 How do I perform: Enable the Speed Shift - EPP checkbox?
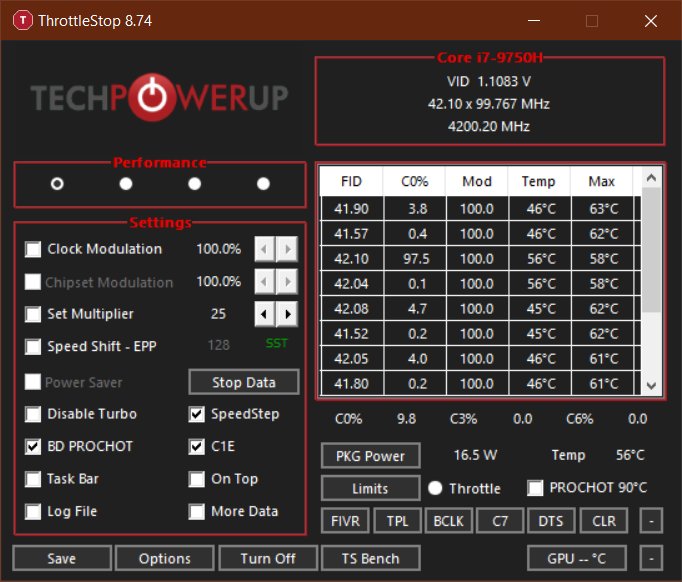click(33, 347)
